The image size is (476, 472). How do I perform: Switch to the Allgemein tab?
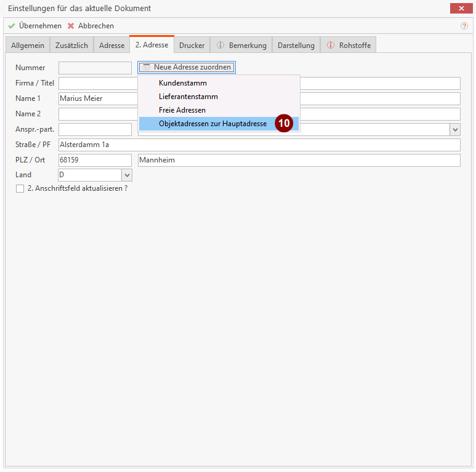pos(28,46)
